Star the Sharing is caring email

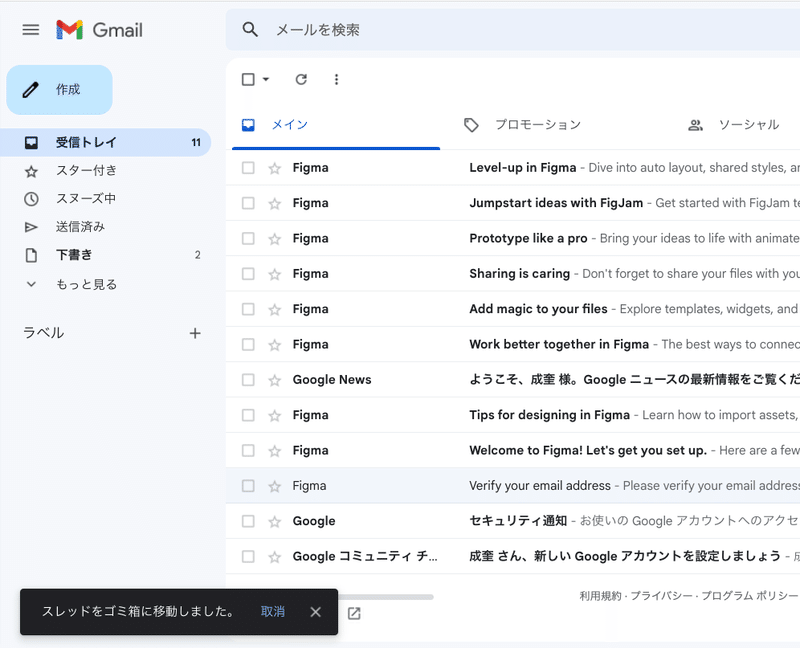click(x=274, y=274)
